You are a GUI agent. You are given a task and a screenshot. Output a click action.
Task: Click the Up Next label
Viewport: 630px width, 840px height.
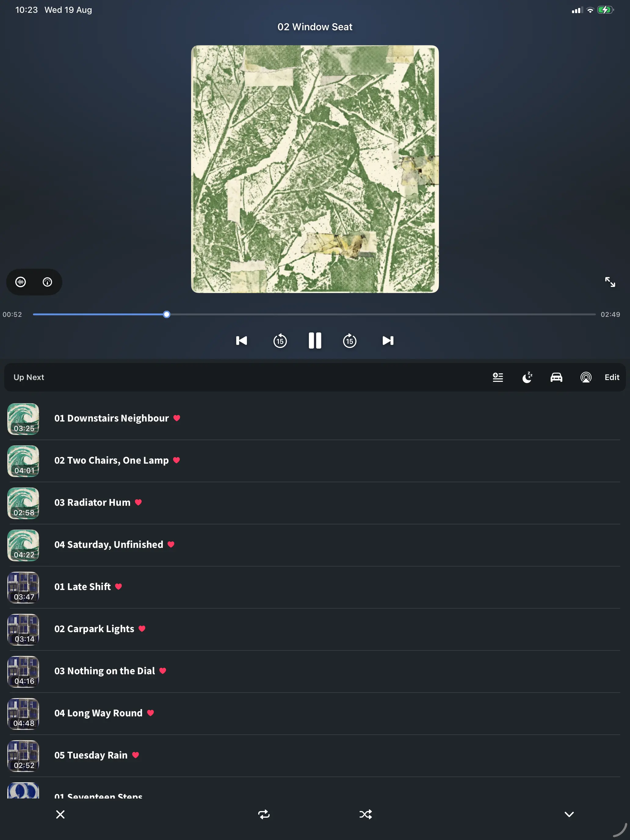click(x=29, y=377)
